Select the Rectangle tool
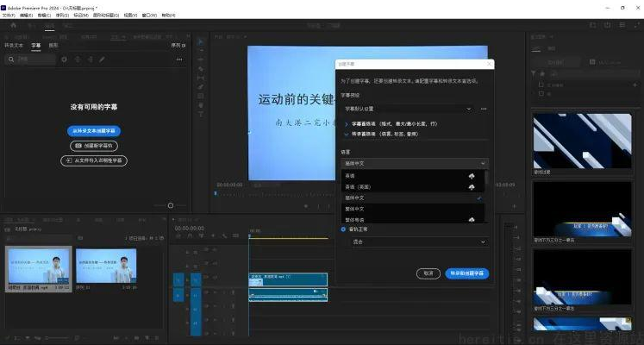Screen dimensions: 644x345 201,96
